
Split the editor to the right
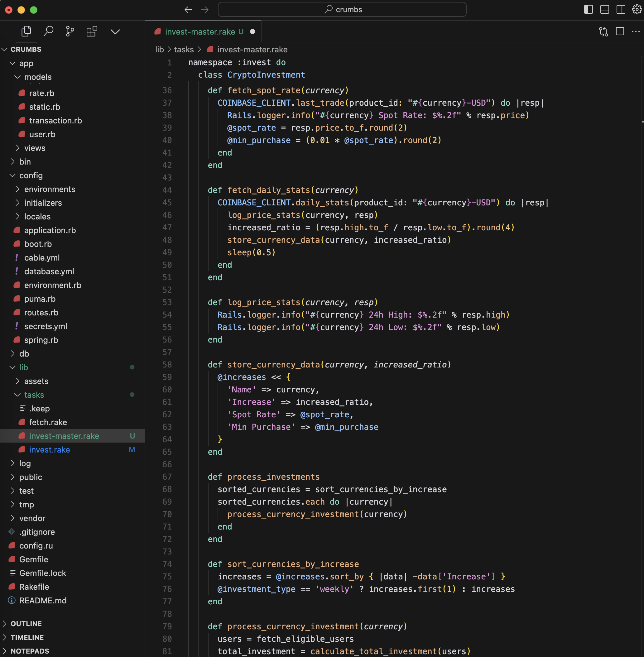(620, 31)
